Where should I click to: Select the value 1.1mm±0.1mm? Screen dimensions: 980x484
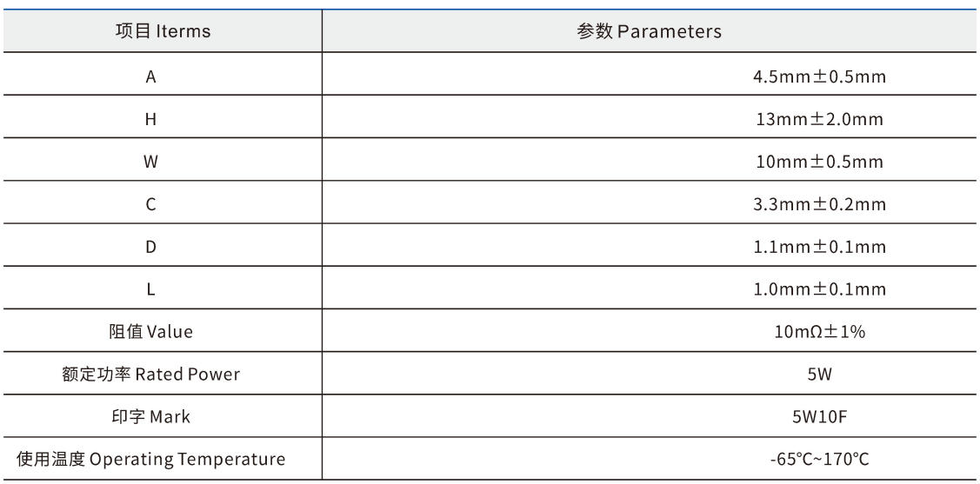[819, 247]
